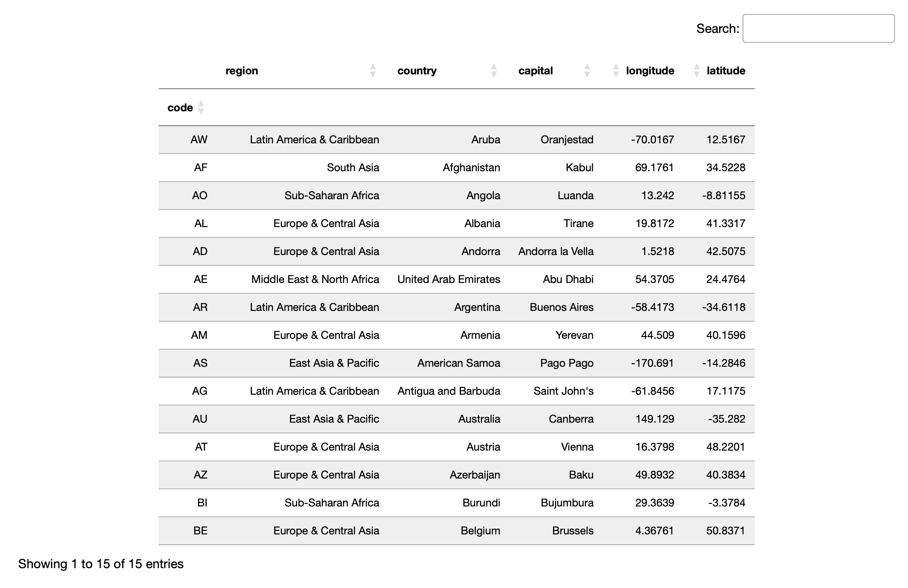
Task: Select the row for Australia
Action: [x=451, y=419]
